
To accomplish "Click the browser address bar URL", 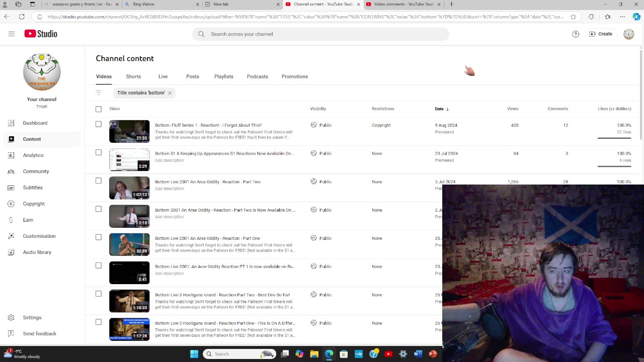I will click(x=305, y=17).
